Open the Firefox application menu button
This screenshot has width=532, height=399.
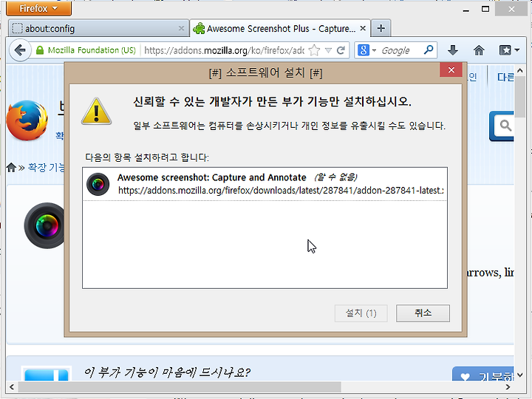pyautogui.click(x=38, y=8)
